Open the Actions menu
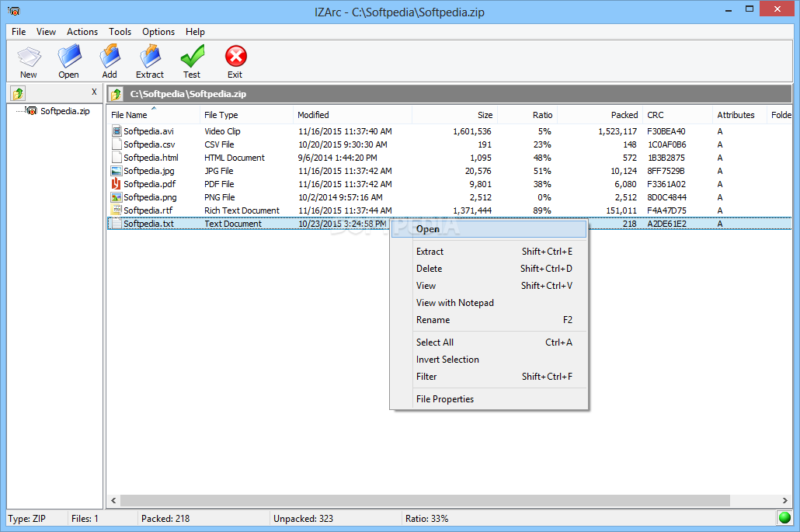 pyautogui.click(x=82, y=32)
